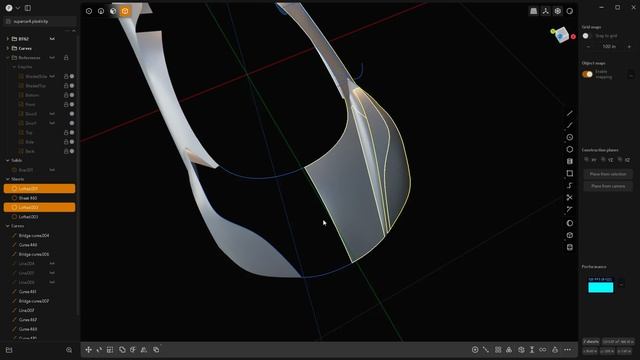Collapse the References folder
This screenshot has width=640, height=360.
coord(7,58)
